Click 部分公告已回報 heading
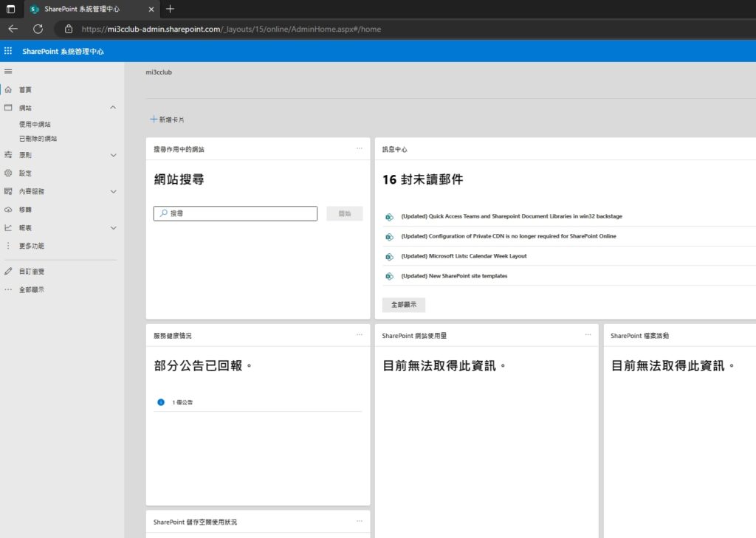 coord(202,365)
